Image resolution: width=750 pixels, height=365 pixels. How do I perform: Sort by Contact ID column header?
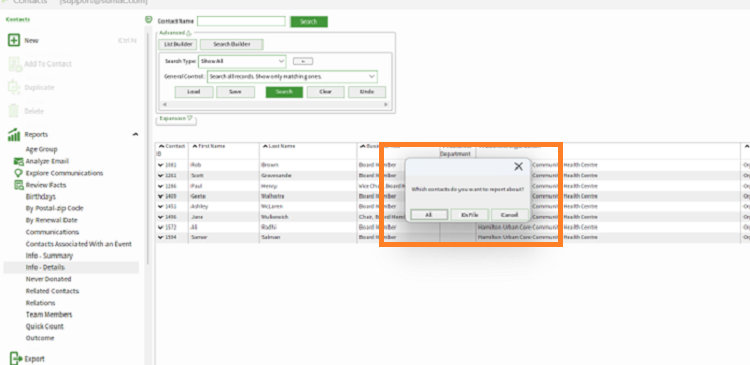point(172,150)
